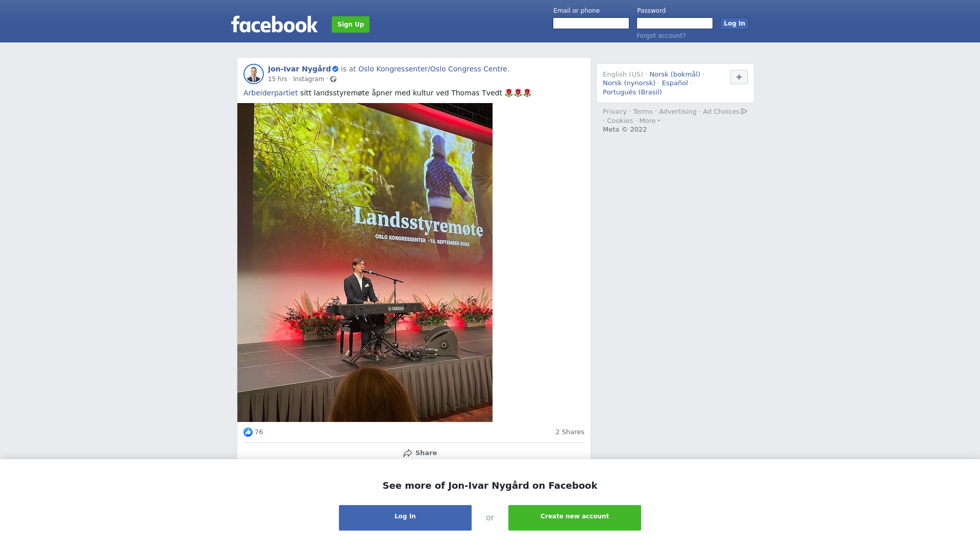
Task: Click the green Create new account button
Action: point(575,518)
